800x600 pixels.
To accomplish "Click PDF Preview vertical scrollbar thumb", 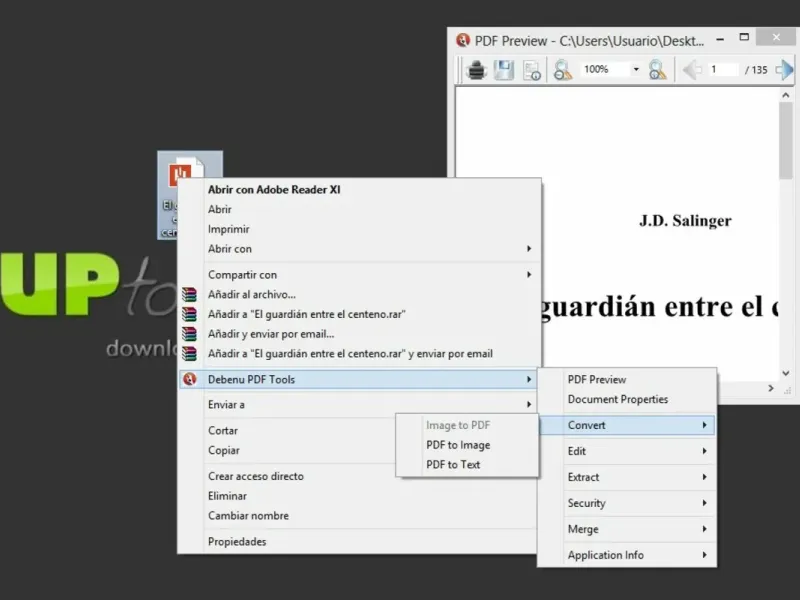I will pos(785,141).
